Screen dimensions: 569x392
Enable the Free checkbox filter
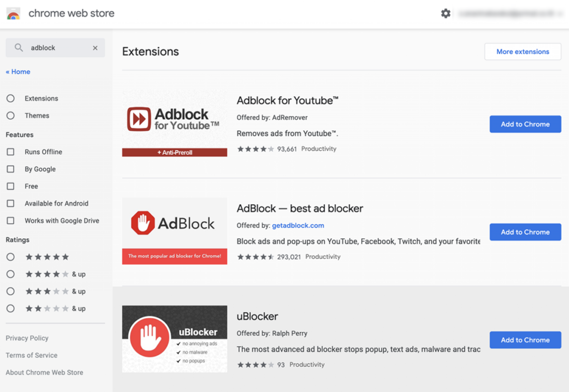(12, 186)
